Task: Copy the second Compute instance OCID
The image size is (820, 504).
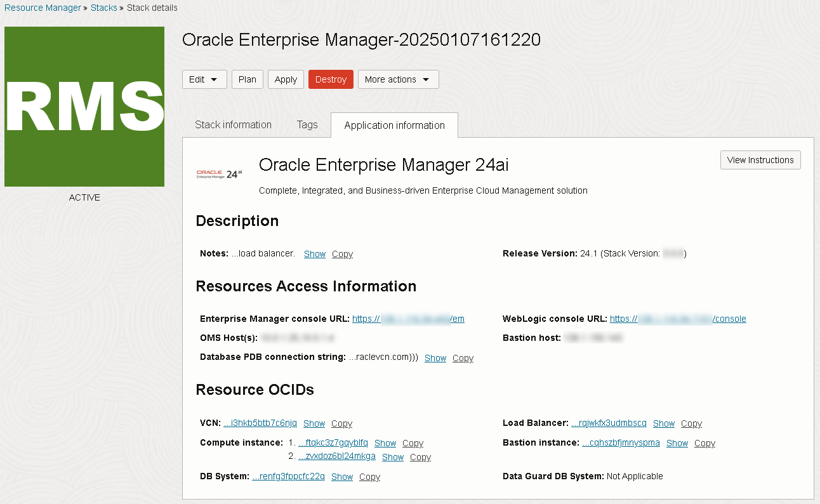Action: click(420, 457)
